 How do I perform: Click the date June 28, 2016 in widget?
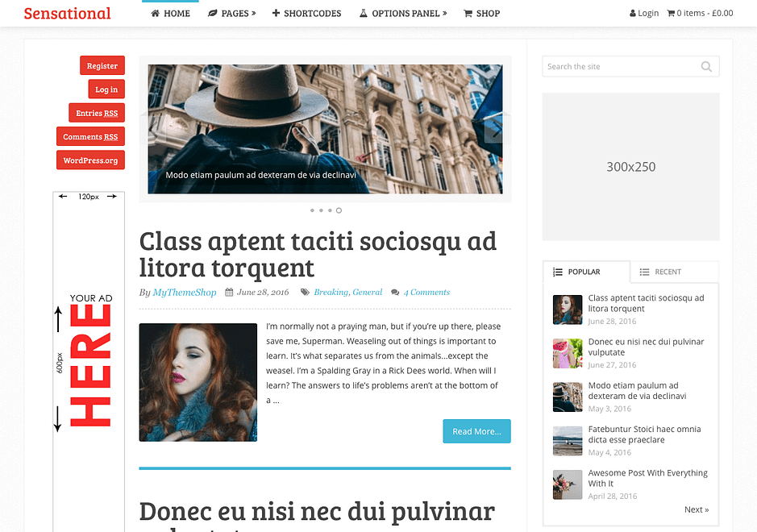click(612, 321)
